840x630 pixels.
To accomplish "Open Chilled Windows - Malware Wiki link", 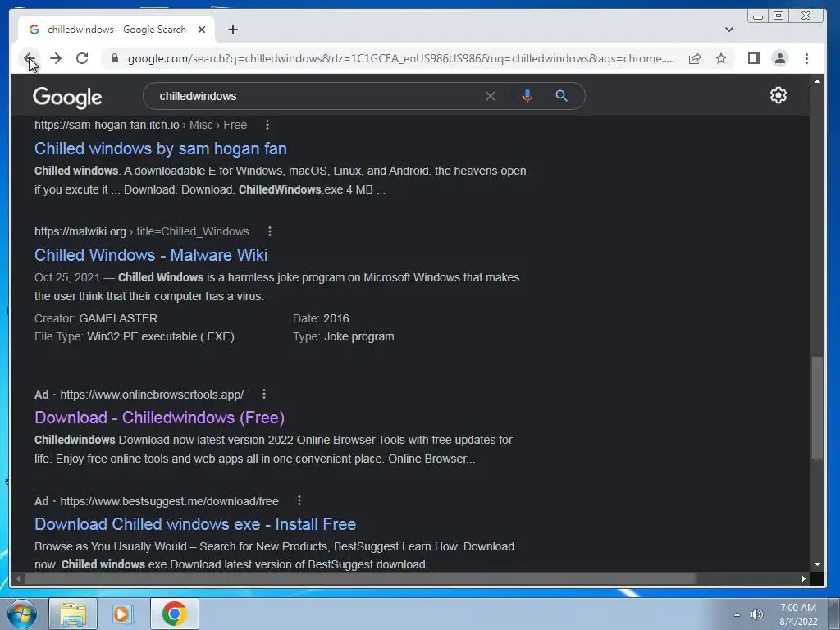I will (151, 255).
